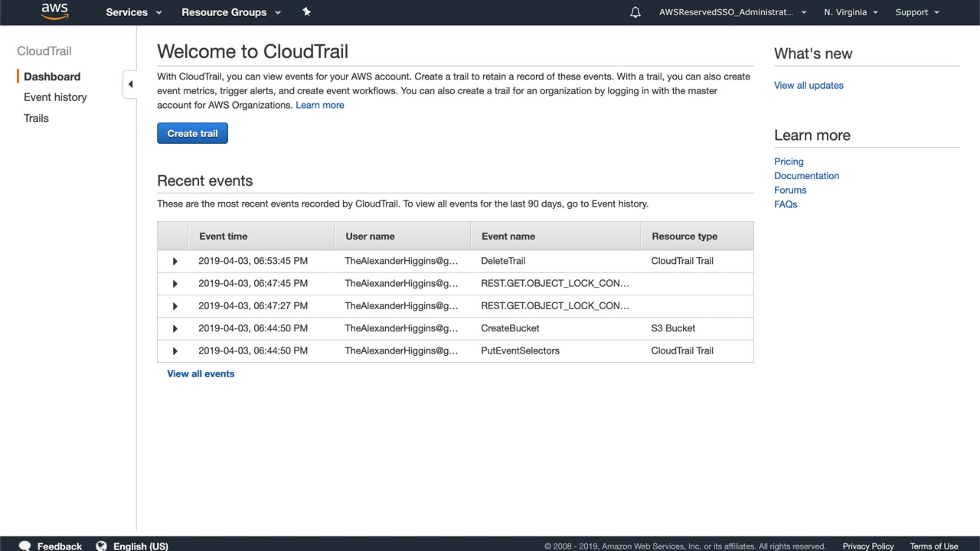
Task: Click the globe language icon
Action: tap(101, 546)
